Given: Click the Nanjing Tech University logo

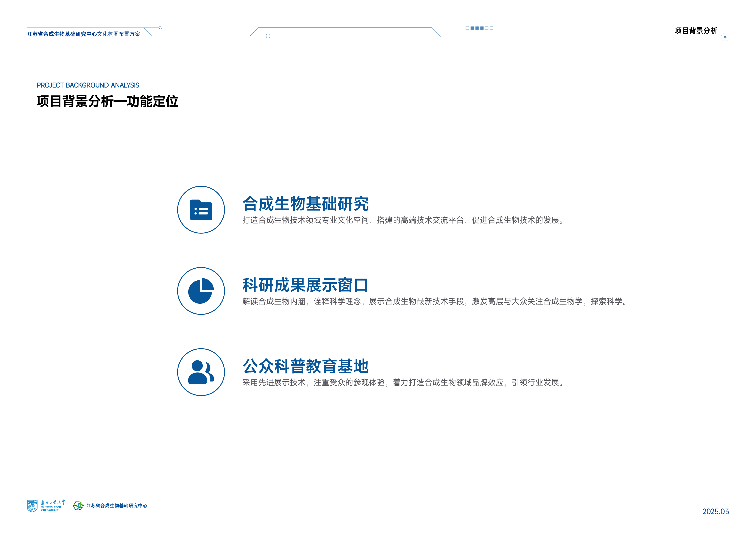Looking at the screenshot, I should (x=46, y=506).
